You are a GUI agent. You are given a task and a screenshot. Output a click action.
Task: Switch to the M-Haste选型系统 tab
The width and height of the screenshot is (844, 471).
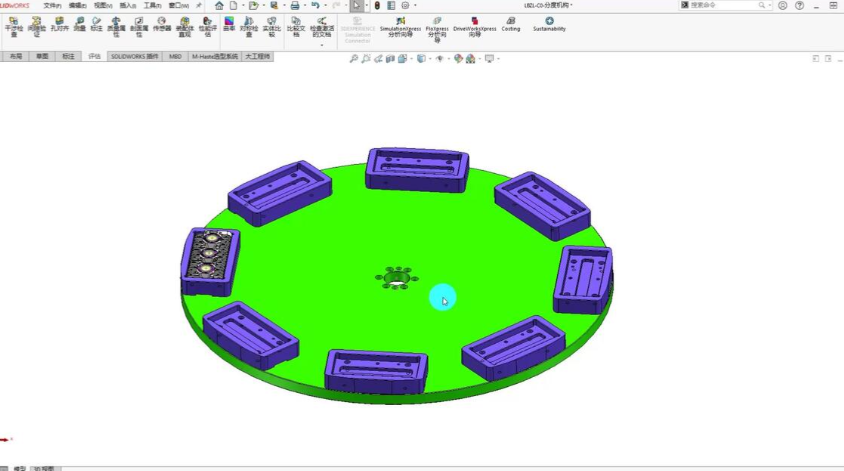[215, 56]
